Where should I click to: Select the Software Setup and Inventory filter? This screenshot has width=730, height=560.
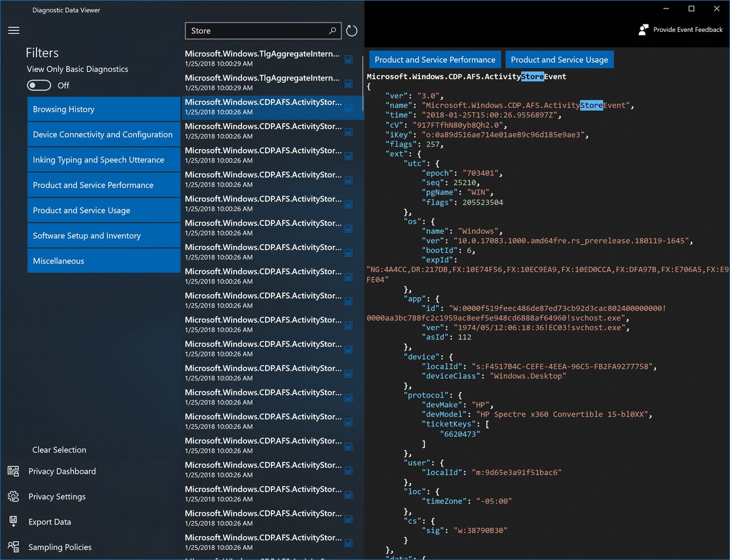tap(103, 235)
